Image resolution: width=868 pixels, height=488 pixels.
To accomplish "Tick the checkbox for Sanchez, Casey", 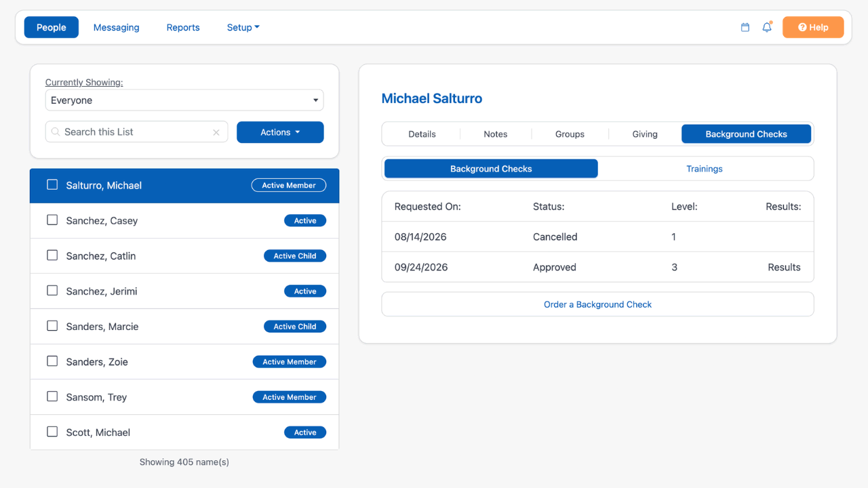I will [52, 220].
